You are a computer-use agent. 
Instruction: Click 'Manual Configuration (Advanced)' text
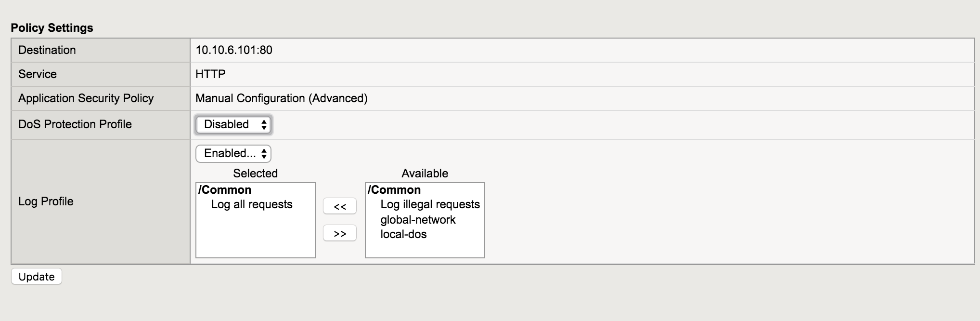pyautogui.click(x=281, y=98)
